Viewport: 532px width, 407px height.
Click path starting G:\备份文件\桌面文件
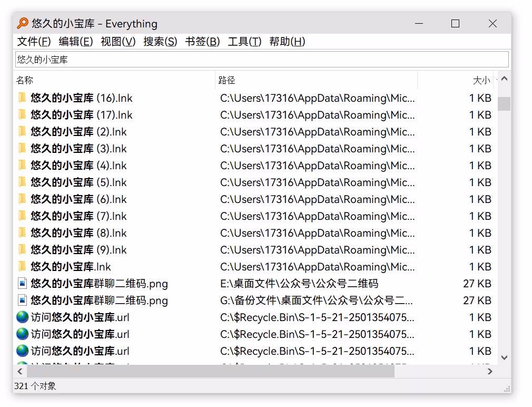317,301
